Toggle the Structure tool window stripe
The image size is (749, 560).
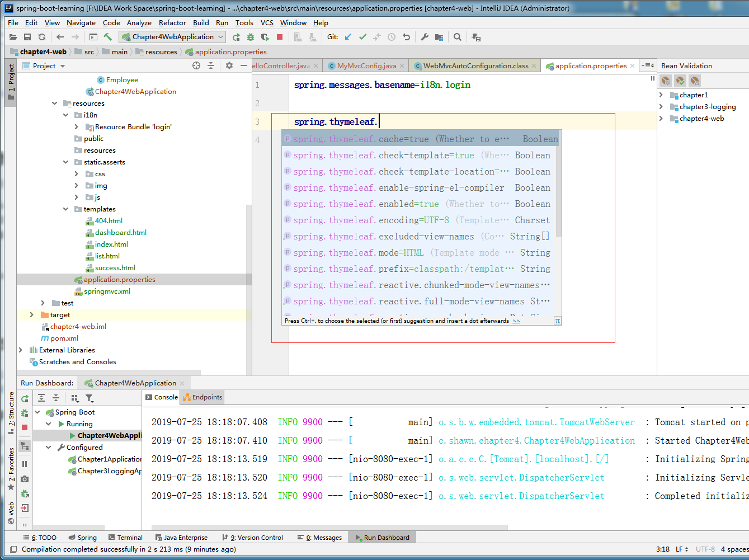pyautogui.click(x=11, y=412)
